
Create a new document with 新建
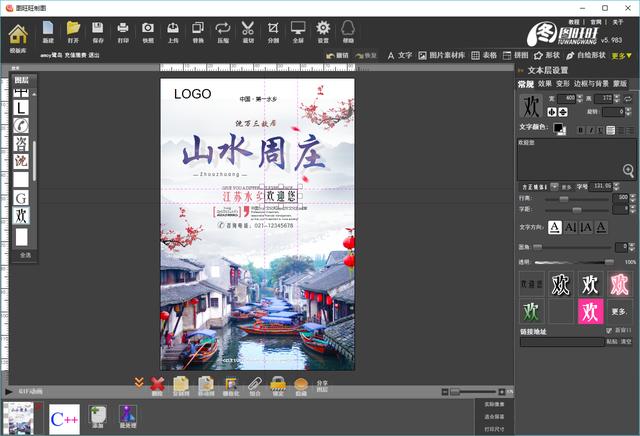tap(48, 32)
